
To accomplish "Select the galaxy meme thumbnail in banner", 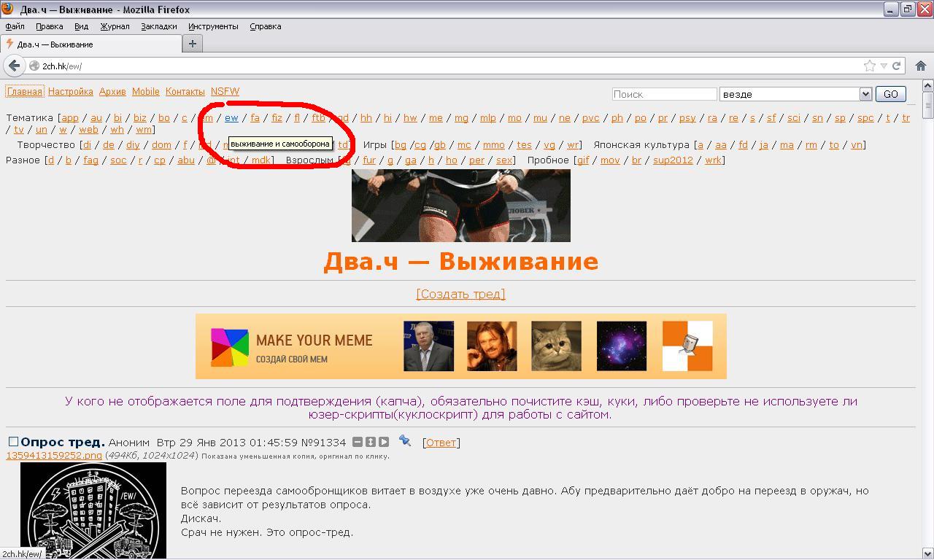I will coord(622,346).
